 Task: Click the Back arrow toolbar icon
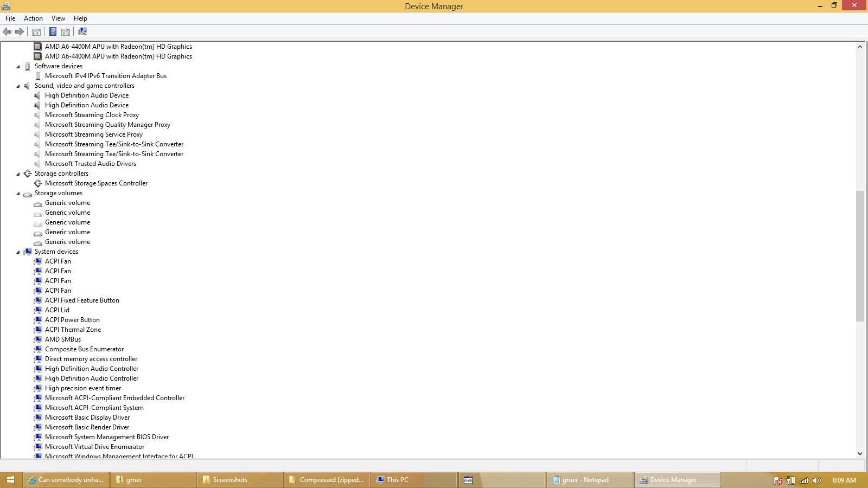coord(7,32)
